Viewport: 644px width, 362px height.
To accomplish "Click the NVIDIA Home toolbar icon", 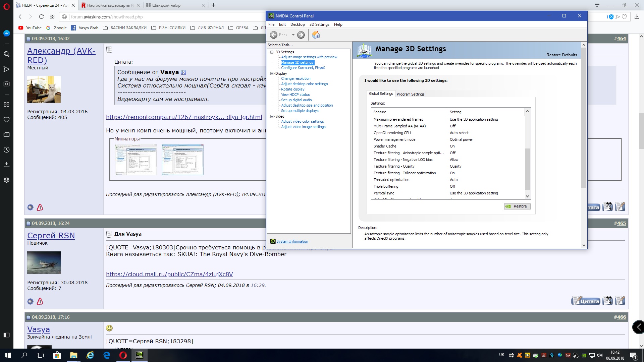I will click(x=316, y=35).
